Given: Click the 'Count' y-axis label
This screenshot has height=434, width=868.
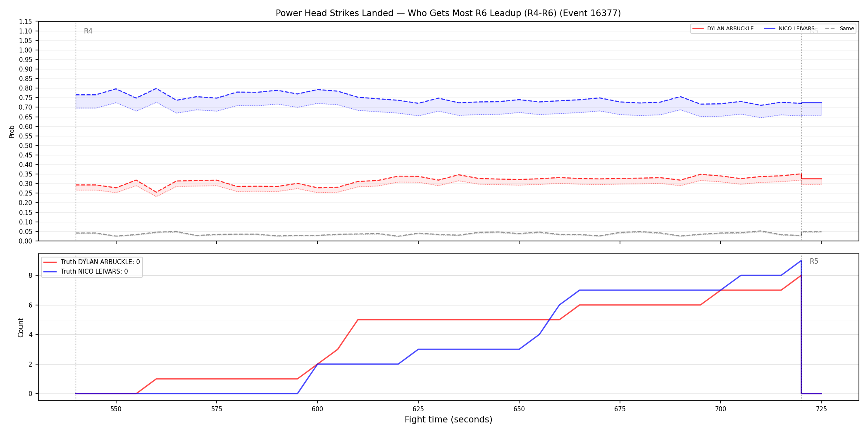Looking at the screenshot, I should click(x=21, y=327).
